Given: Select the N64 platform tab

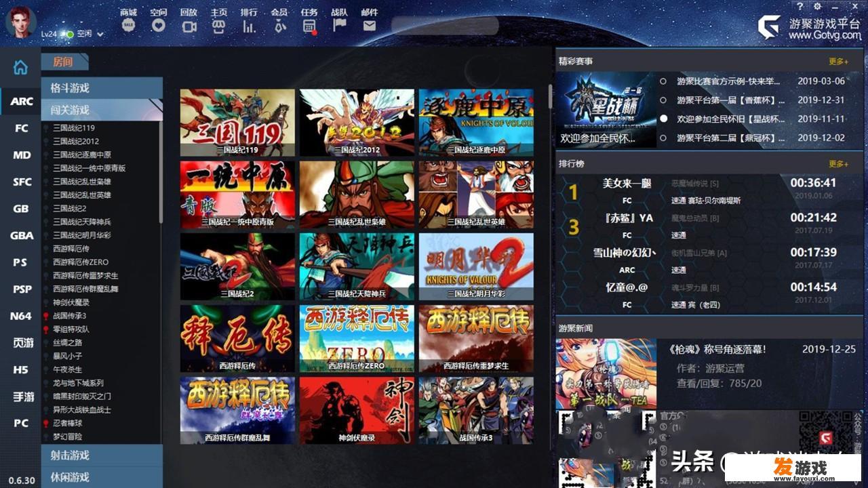Looking at the screenshot, I should (22, 316).
